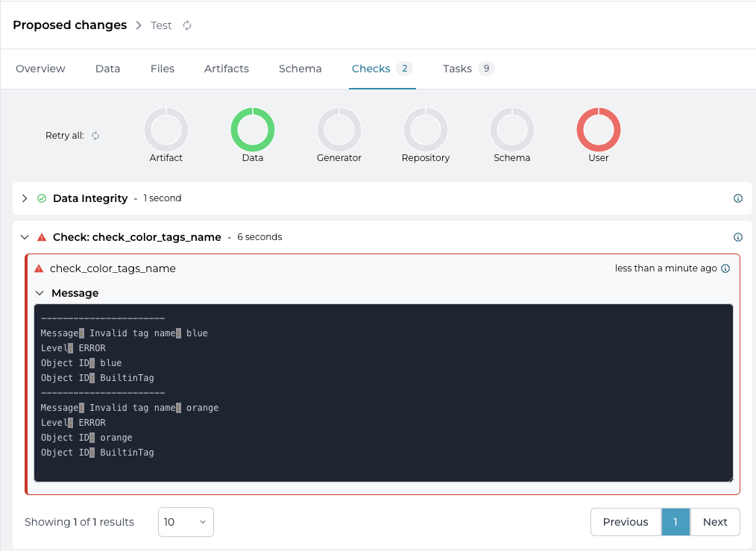The width and height of the screenshot is (756, 551).
Task: Collapse the Message section
Action: pyautogui.click(x=40, y=293)
